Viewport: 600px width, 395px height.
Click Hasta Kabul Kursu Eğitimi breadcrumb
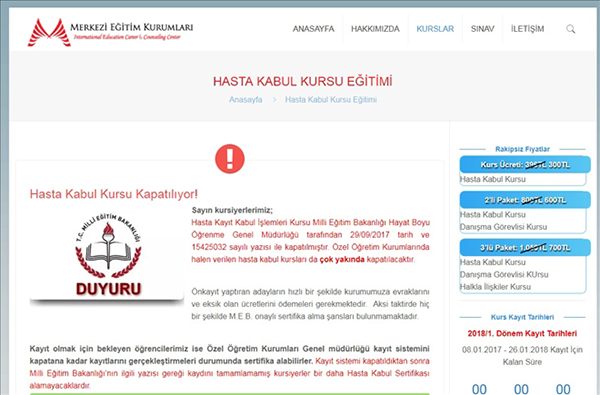click(x=331, y=100)
